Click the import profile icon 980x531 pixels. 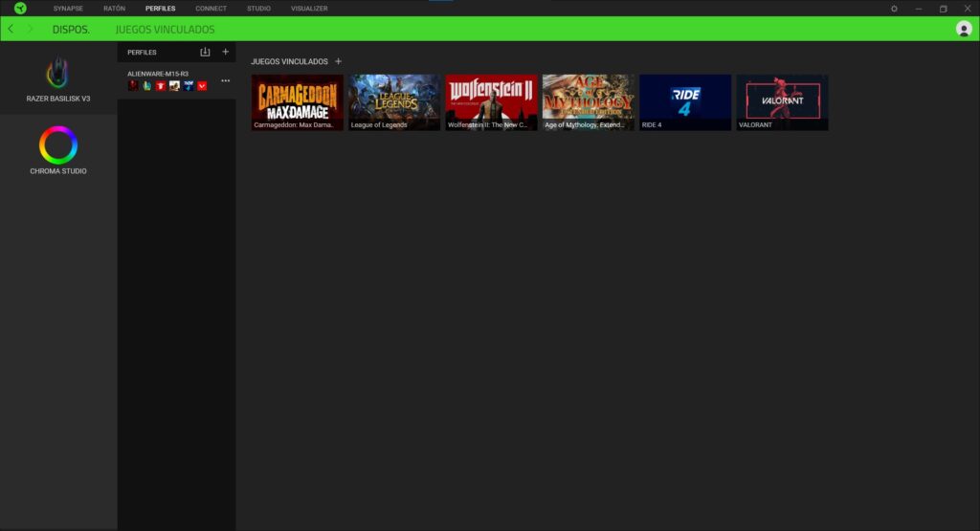point(205,52)
